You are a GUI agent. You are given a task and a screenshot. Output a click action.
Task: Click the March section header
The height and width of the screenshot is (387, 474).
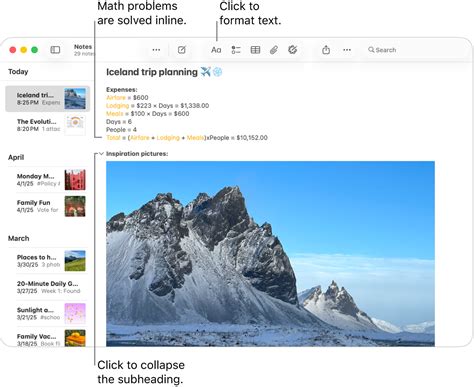coord(19,238)
